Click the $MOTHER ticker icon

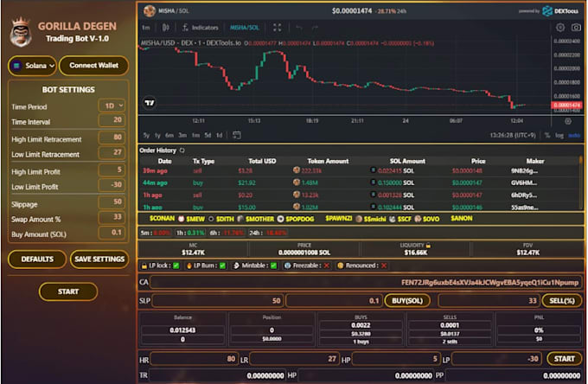coord(240,219)
